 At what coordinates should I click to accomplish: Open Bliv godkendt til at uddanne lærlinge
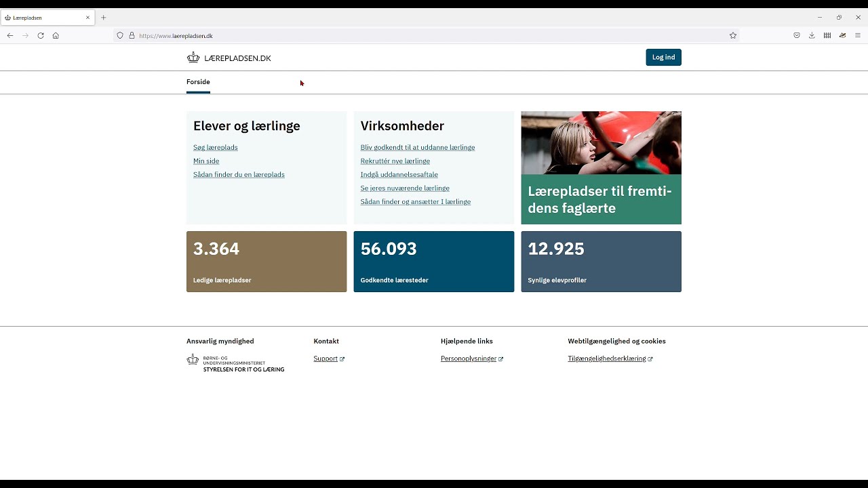pyautogui.click(x=418, y=147)
